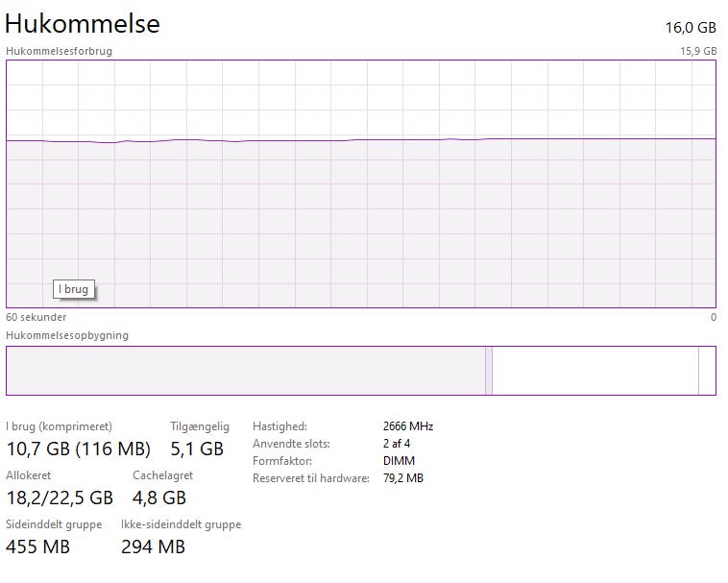728x583 pixels.
Task: Click the large in-use segment of composition bar
Action: [245, 371]
